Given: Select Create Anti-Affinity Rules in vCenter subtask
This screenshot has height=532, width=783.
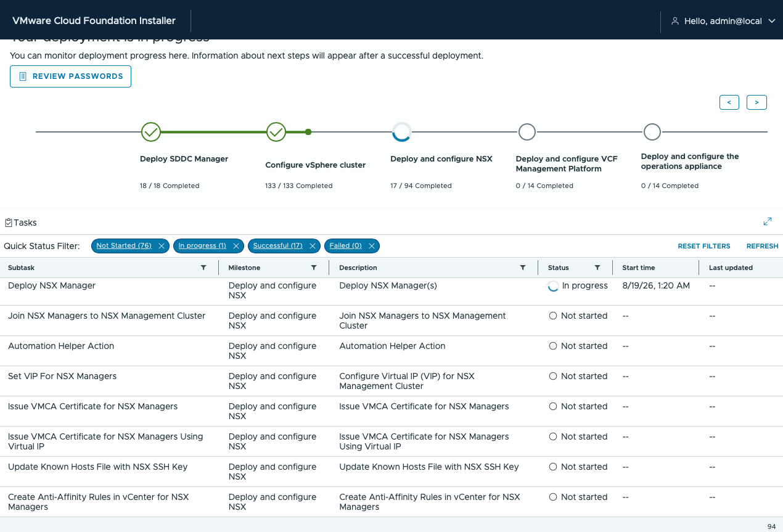Looking at the screenshot, I should click(x=99, y=502).
